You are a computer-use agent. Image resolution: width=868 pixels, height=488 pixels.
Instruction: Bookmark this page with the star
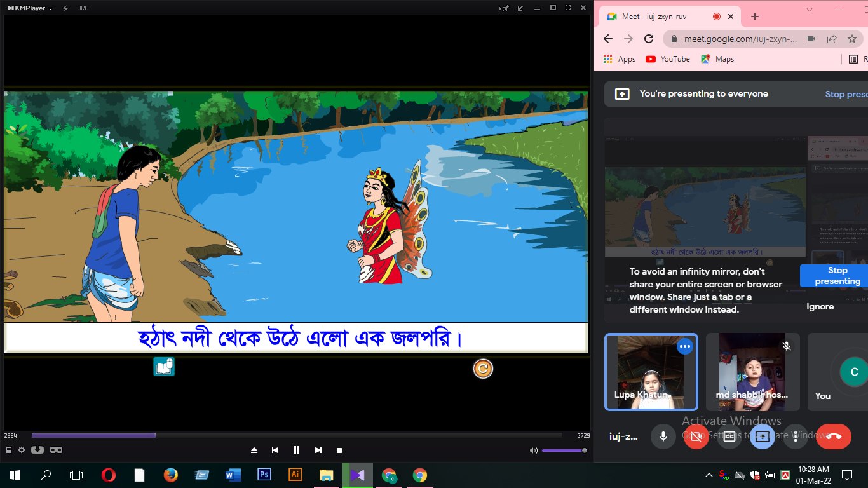852,39
